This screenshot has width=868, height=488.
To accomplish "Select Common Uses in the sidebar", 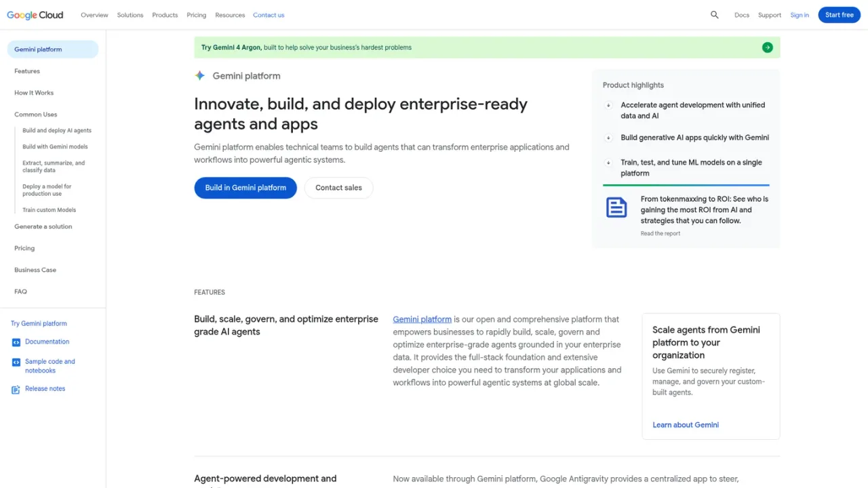I will (x=36, y=115).
